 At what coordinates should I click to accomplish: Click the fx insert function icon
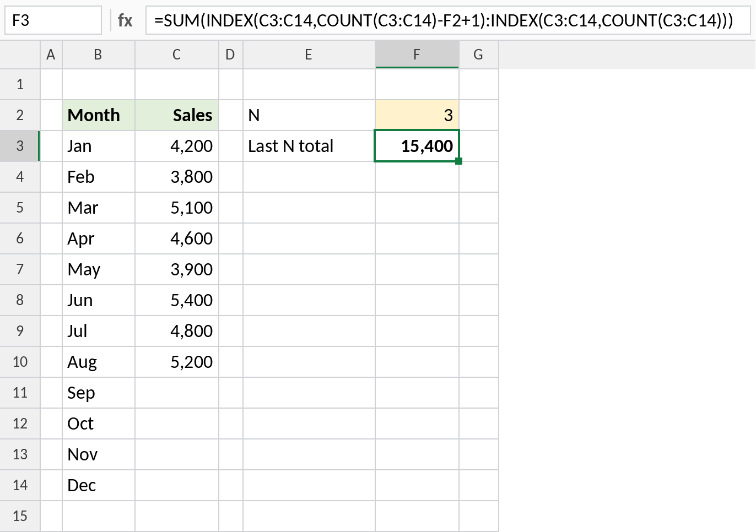coord(125,21)
